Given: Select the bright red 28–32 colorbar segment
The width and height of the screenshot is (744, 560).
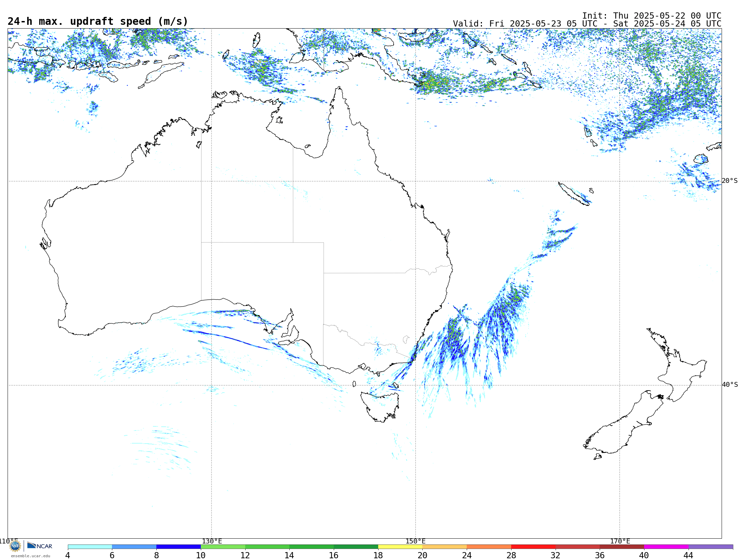Looking at the screenshot, I should 533,547.
